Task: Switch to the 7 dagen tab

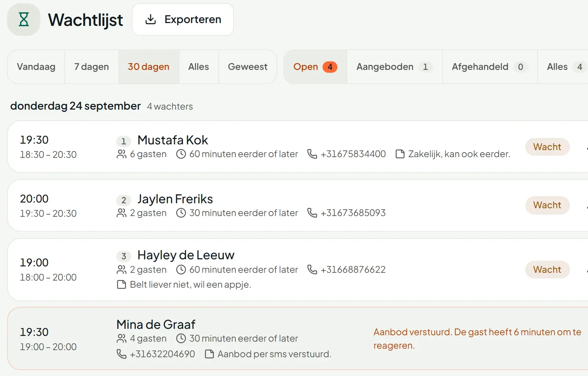Action: (x=91, y=67)
